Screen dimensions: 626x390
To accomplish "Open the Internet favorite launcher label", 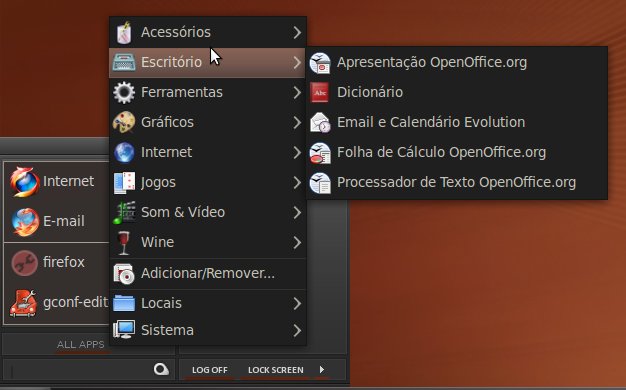I will (68, 181).
